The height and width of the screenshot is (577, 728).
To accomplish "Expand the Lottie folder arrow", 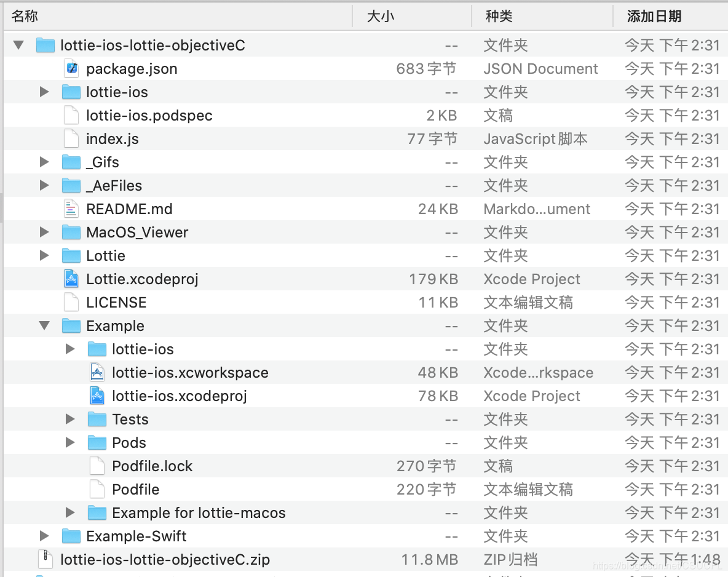I will tap(44, 255).
